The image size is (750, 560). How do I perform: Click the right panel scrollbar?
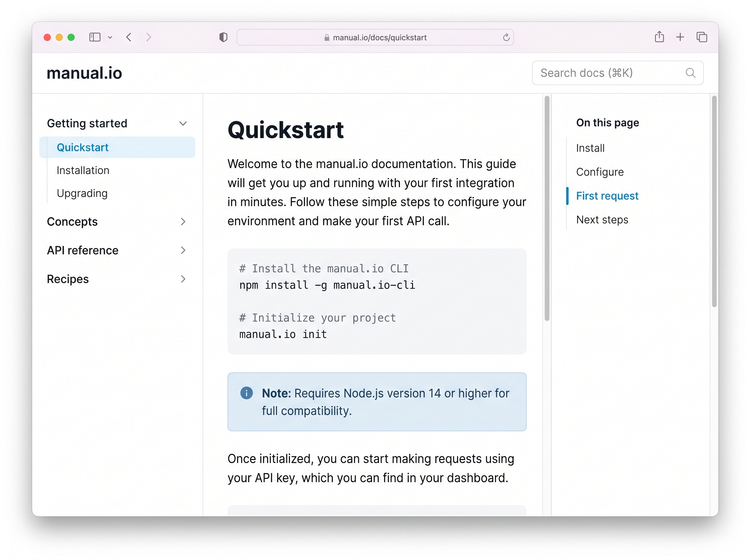[x=714, y=201]
